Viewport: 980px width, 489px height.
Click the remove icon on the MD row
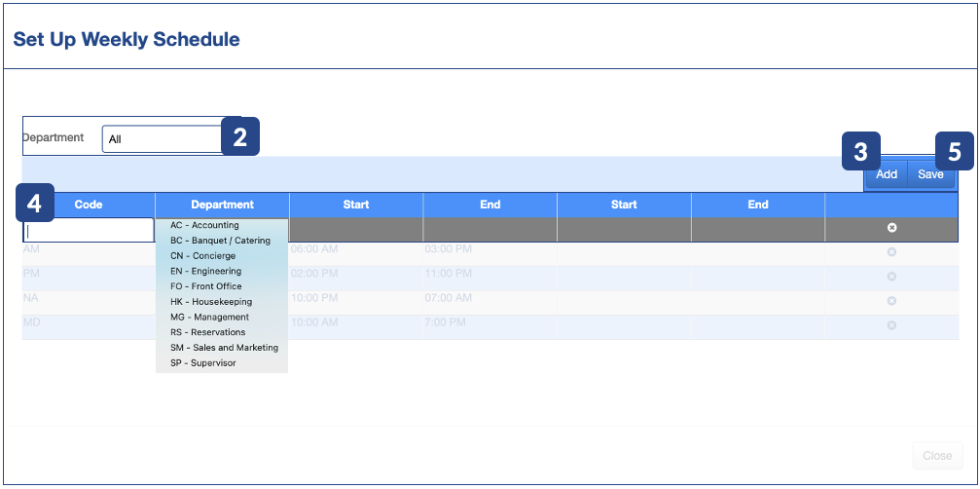(891, 325)
